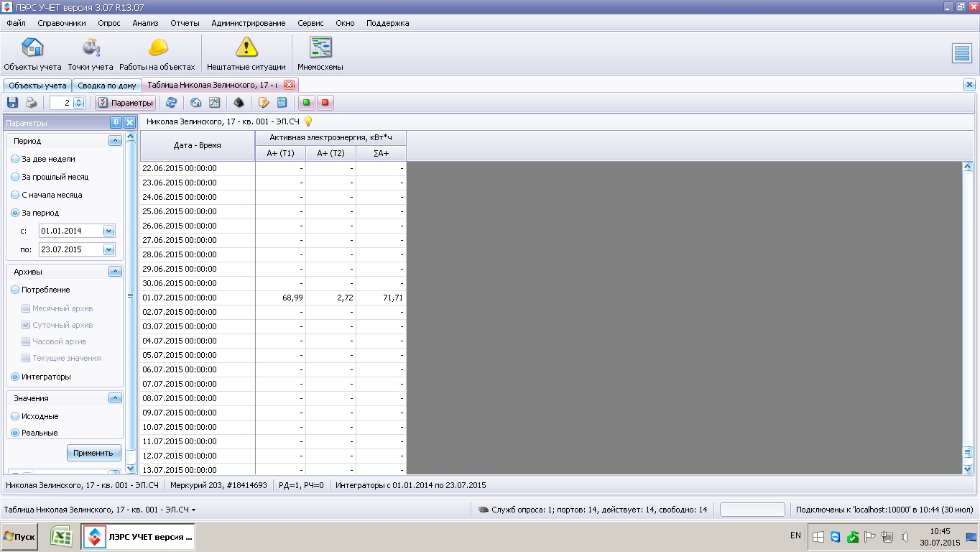Collapse the Значения section
This screenshot has height=552, width=980.
(115, 398)
